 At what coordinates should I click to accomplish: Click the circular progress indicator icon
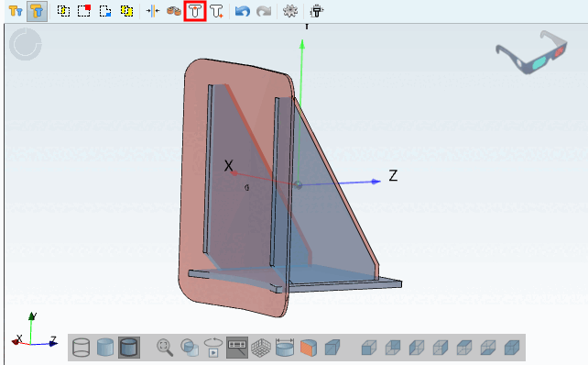click(26, 44)
